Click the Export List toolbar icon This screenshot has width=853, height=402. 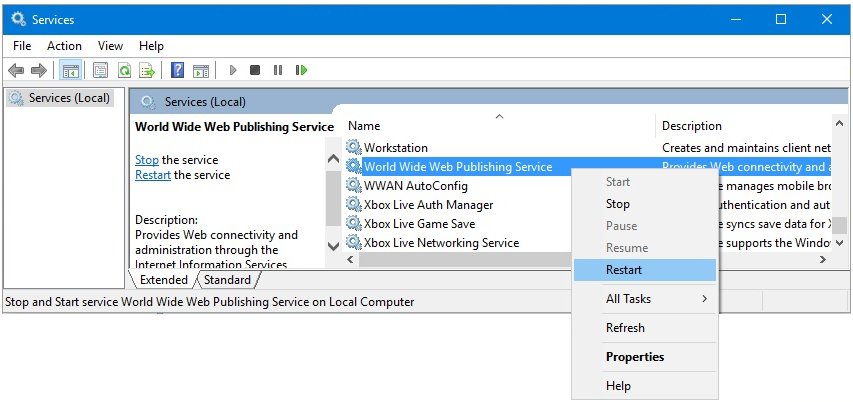[x=147, y=70]
